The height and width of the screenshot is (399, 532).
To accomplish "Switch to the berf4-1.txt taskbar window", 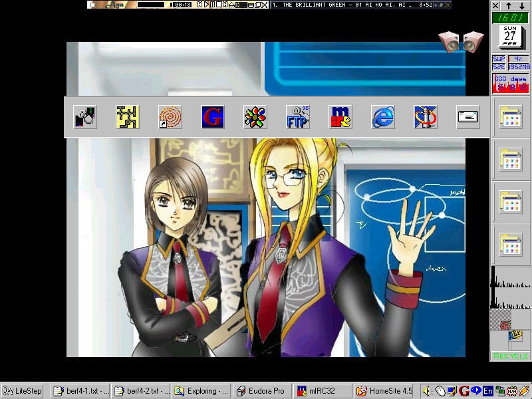I will [x=82, y=391].
